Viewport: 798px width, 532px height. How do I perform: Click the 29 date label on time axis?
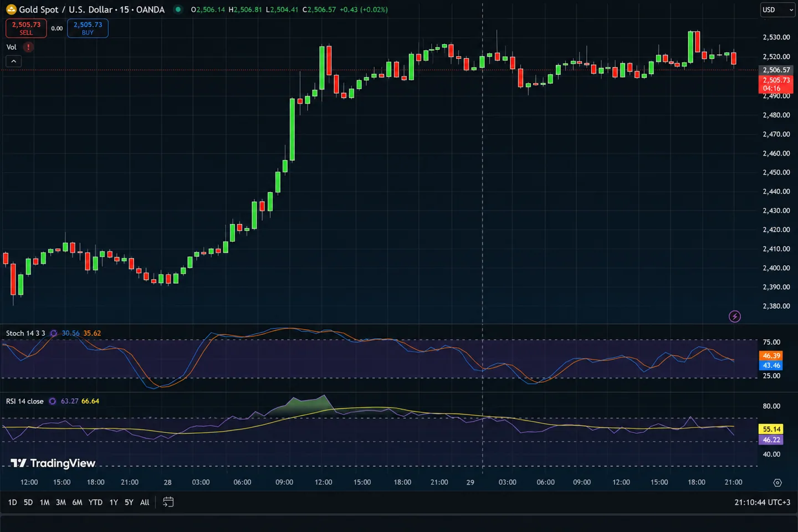pos(470,483)
